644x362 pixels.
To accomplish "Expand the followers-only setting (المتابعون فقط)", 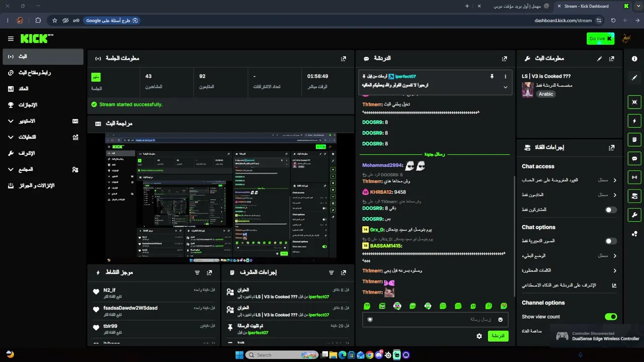I will point(615,195).
